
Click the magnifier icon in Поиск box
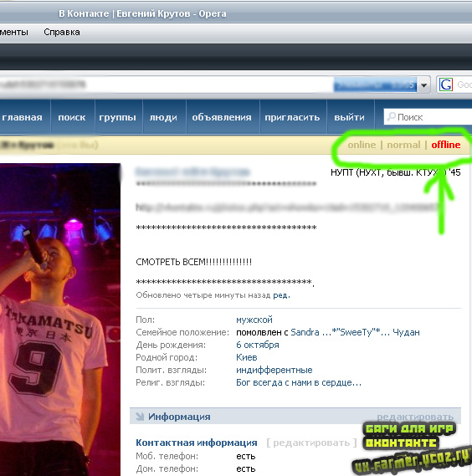392,116
